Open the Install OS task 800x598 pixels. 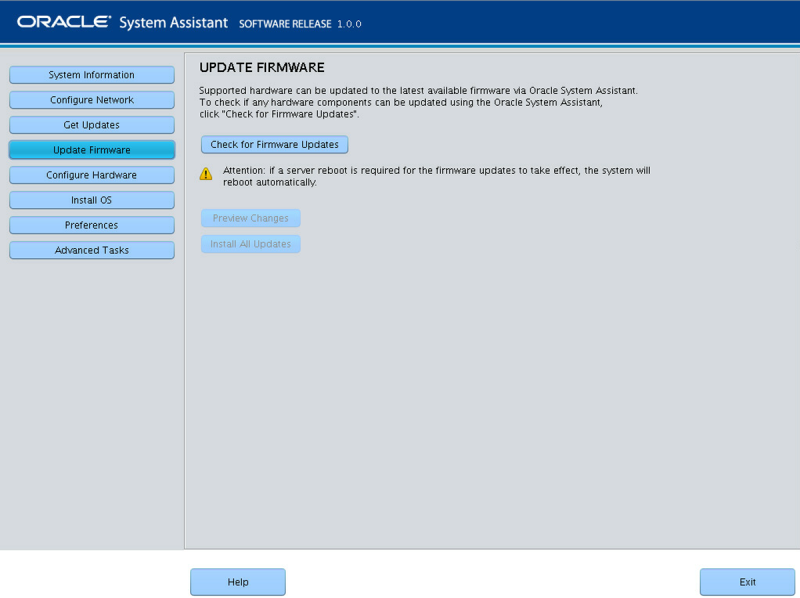pyautogui.click(x=91, y=199)
